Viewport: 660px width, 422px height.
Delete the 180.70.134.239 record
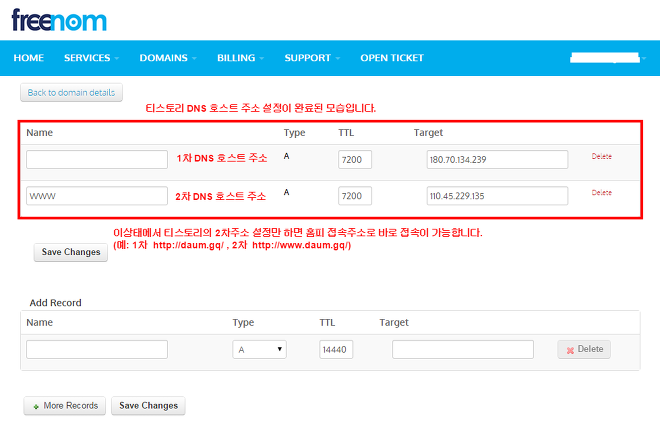coord(601,157)
